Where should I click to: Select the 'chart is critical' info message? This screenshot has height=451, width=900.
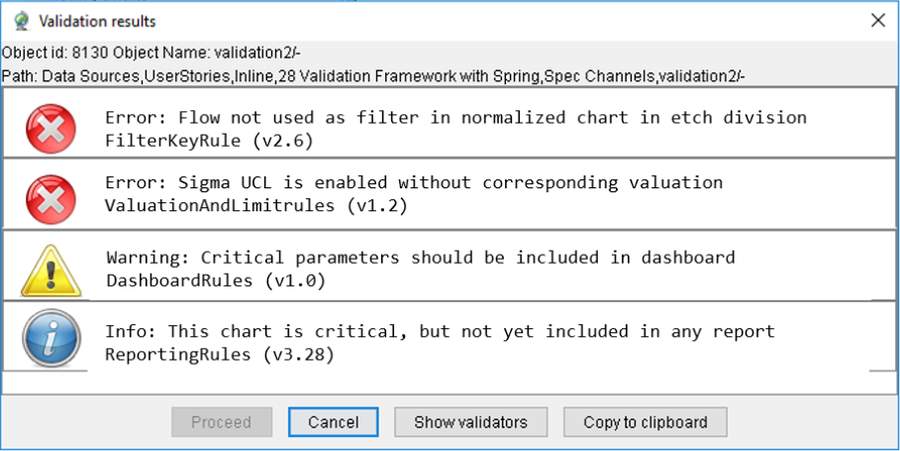tap(440, 331)
